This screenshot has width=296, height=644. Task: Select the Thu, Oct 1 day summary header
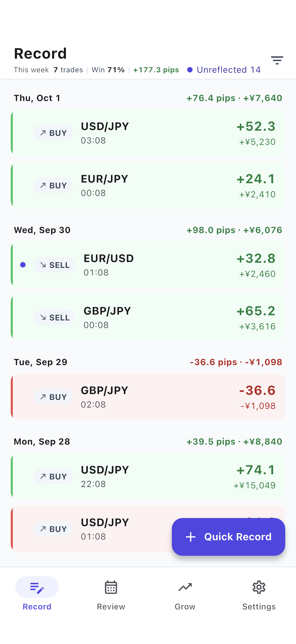148,98
